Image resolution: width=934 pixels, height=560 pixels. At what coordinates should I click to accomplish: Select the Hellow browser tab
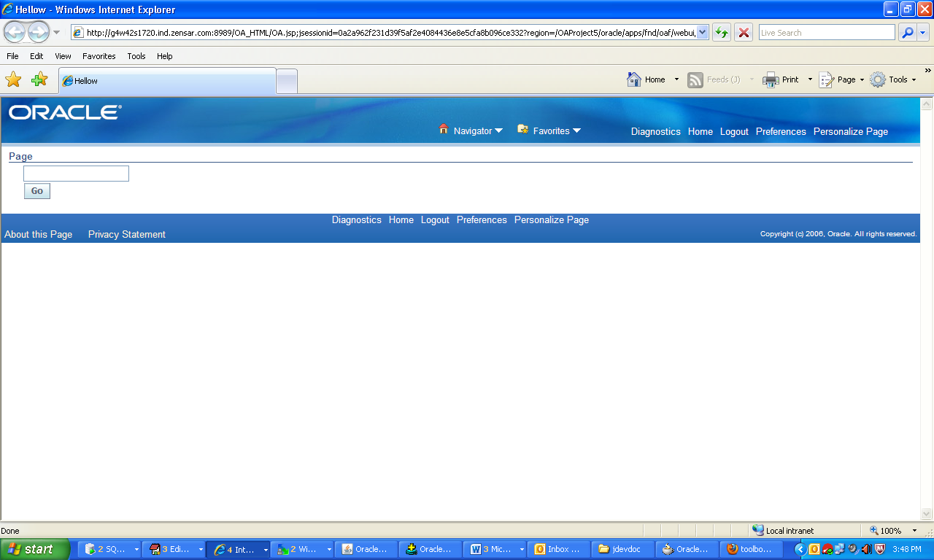[x=167, y=81]
